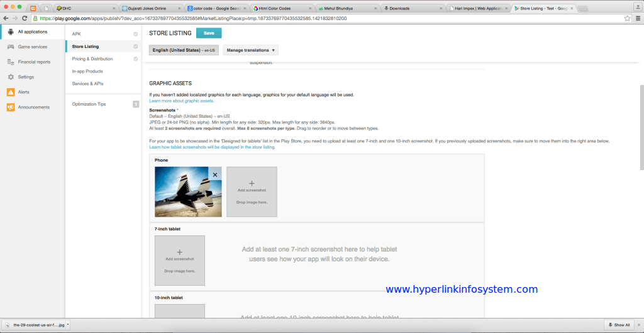Click GRAPHIC ASSETS heading text

(170, 84)
